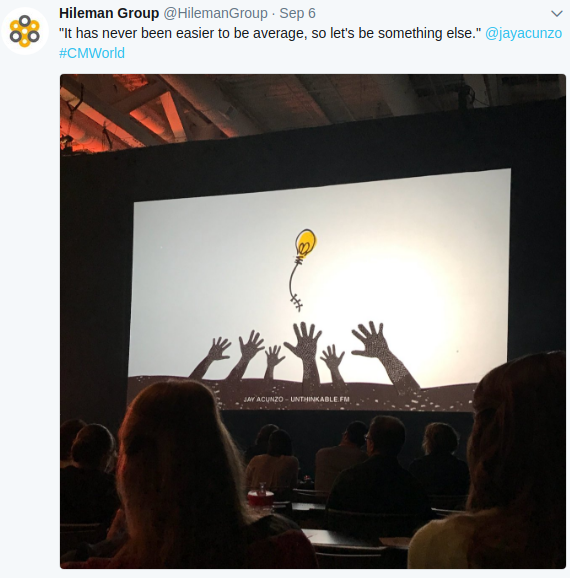Viewport: 570px width, 578px height.
Task: Click the JAY ACUNZO – UNTHINKABLE.FM caption
Action: [x=296, y=399]
